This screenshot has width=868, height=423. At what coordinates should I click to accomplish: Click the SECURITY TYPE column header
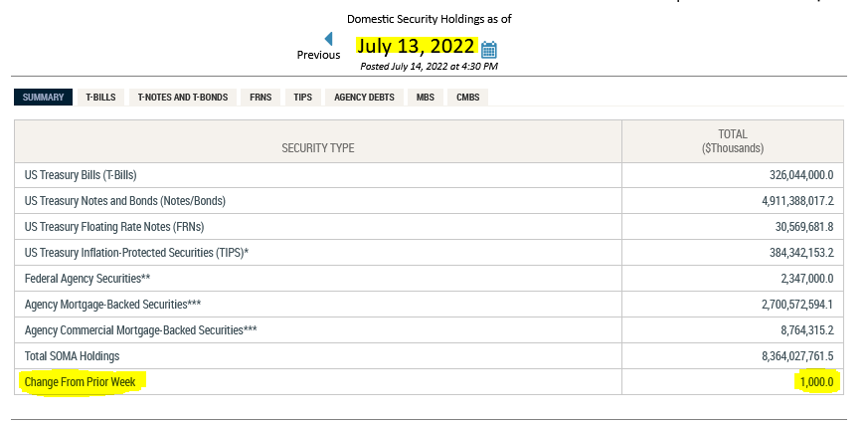point(318,148)
